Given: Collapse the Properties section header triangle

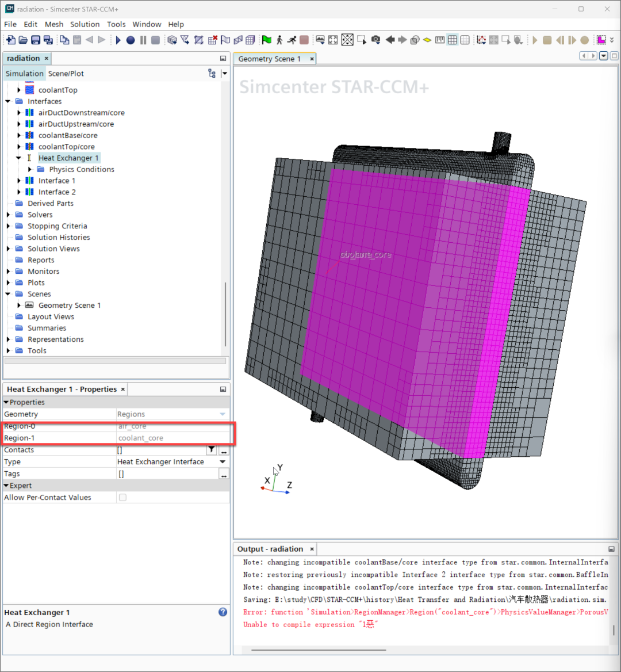Looking at the screenshot, I should [6, 402].
